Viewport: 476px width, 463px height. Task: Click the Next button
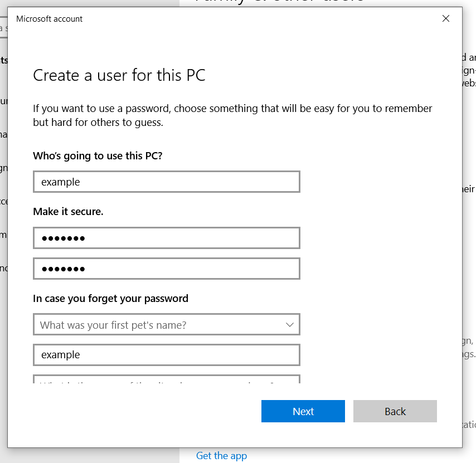[303, 411]
